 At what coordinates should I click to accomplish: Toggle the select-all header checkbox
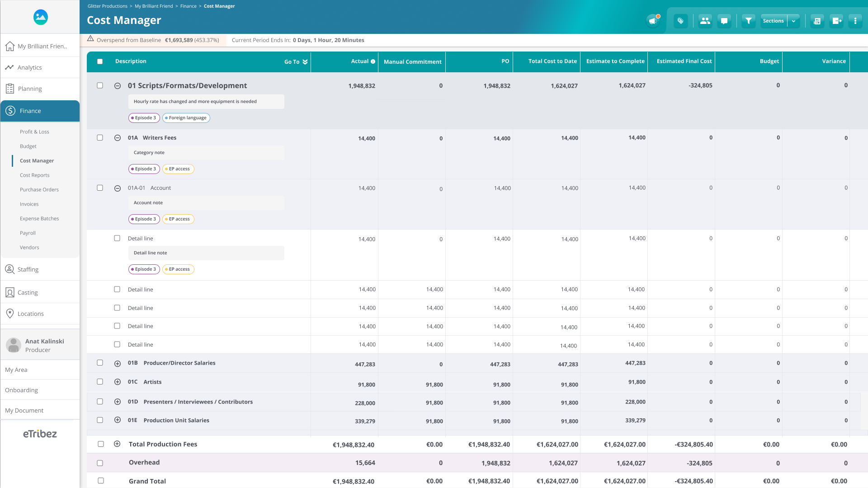click(100, 61)
